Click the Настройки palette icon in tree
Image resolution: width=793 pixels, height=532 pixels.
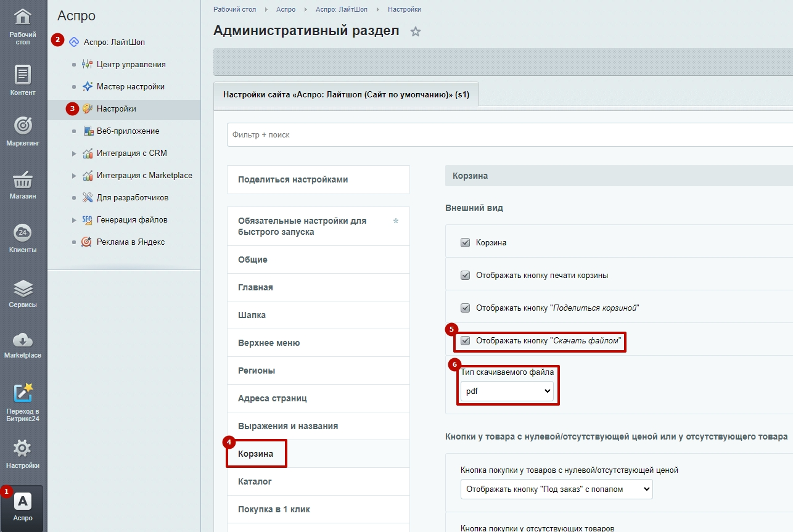tap(87, 108)
